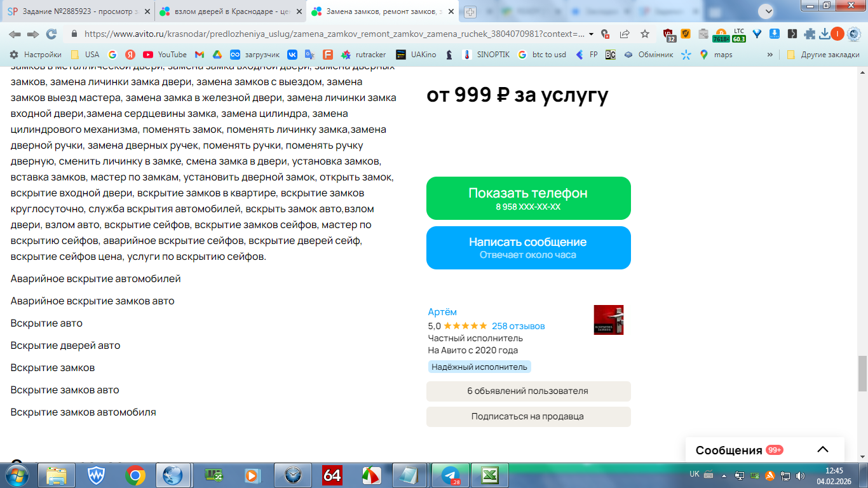
Task: Open 6 объявлений пользователя
Action: [529, 391]
